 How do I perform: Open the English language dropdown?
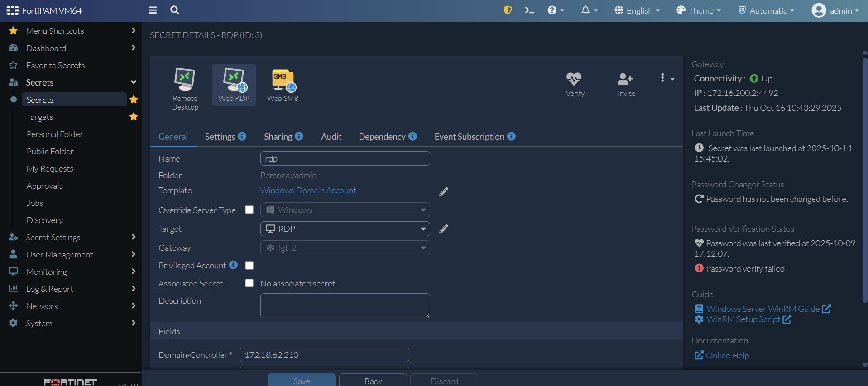[x=637, y=10]
